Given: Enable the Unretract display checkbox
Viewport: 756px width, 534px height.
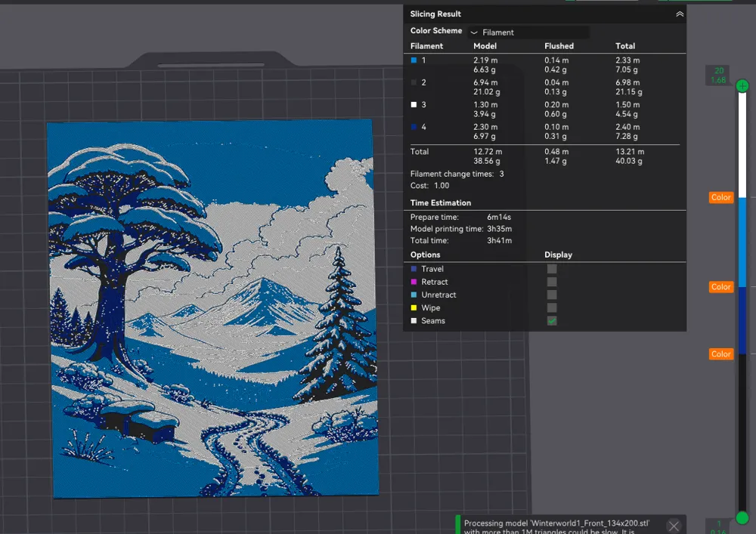Looking at the screenshot, I should 552,295.
